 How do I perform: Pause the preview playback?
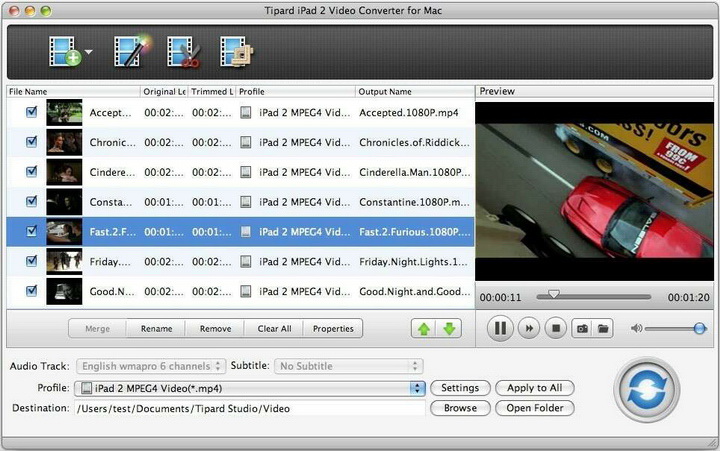[500, 328]
